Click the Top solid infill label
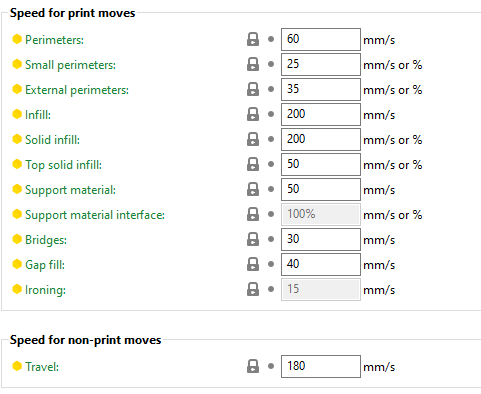Image resolution: width=481 pixels, height=394 pixels. coord(63,165)
